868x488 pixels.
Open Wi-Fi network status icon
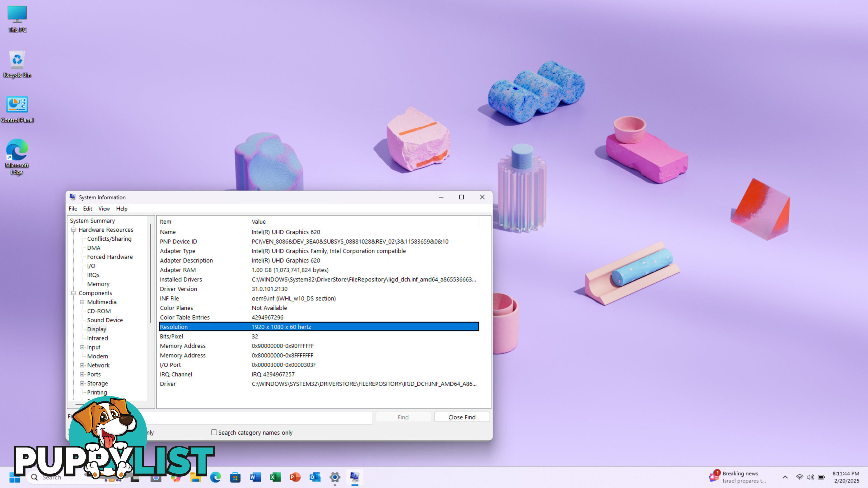[799, 477]
